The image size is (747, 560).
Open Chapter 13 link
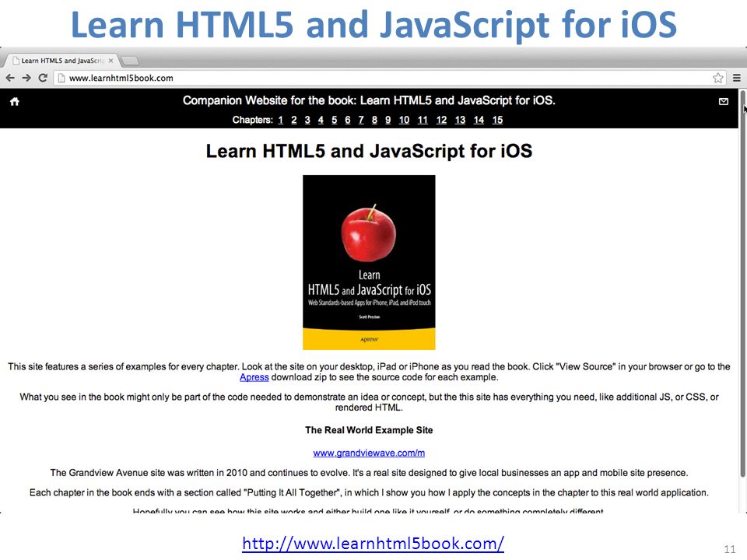pyautogui.click(x=460, y=120)
